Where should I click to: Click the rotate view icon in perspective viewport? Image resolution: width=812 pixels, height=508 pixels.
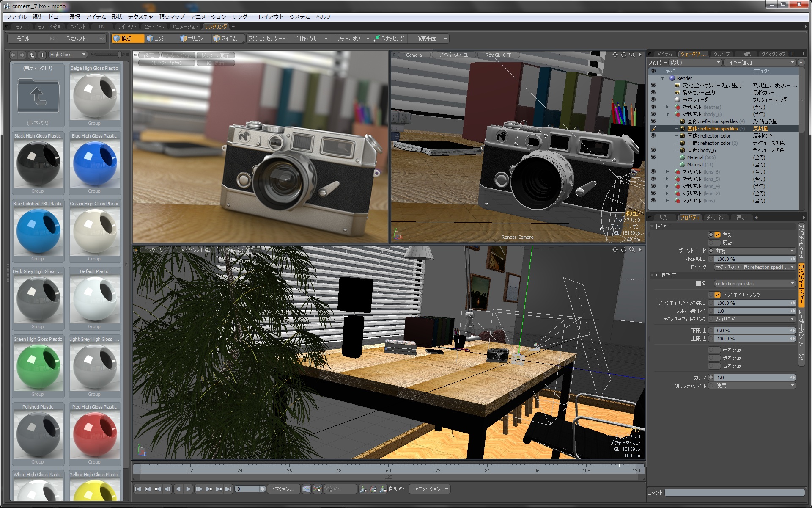[x=623, y=250]
